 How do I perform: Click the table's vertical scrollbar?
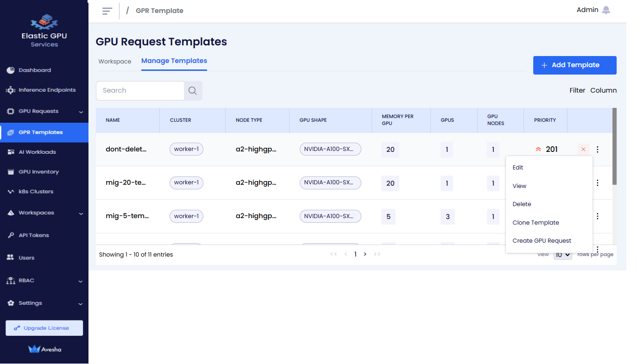[614, 146]
